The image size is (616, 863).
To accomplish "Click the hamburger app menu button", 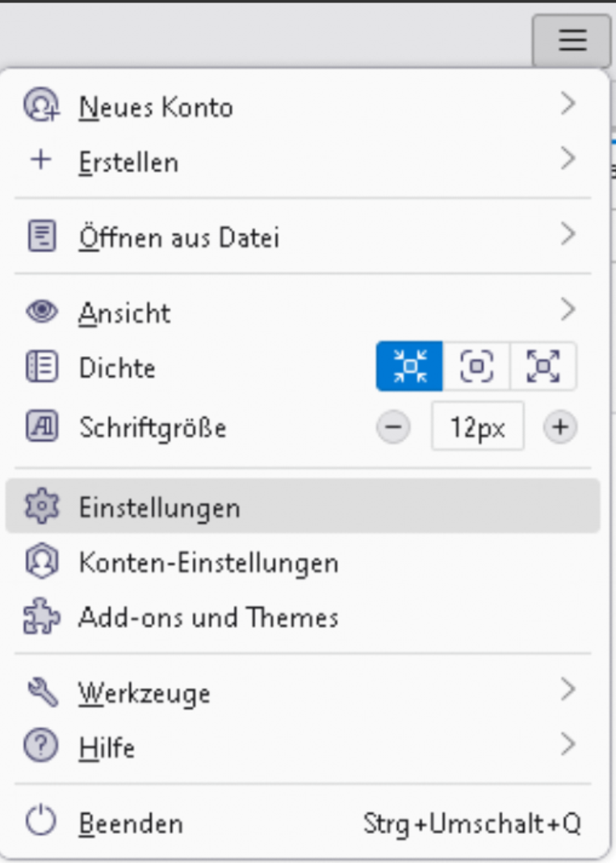I will (x=572, y=40).
